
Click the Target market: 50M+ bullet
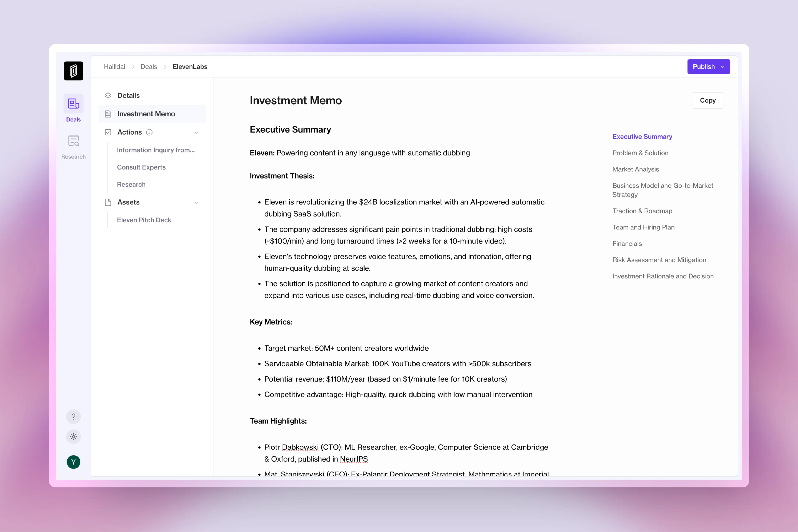coord(346,349)
